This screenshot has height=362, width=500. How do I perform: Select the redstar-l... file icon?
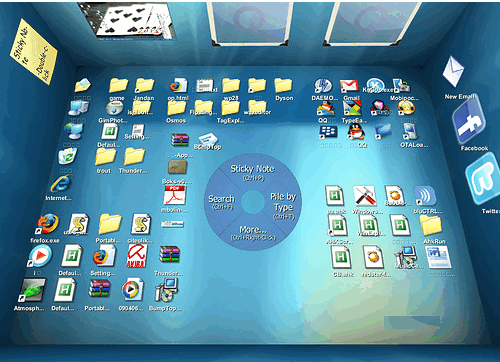coord(374,258)
